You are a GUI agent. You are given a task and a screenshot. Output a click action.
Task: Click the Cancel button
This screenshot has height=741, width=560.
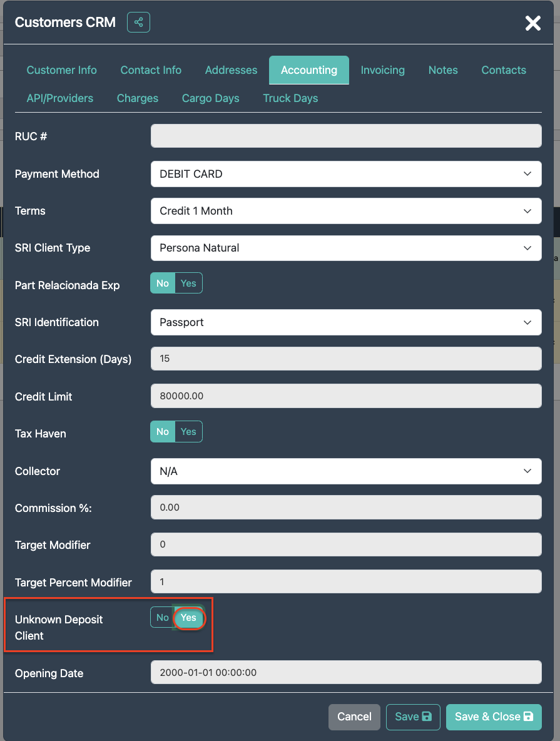click(x=354, y=717)
